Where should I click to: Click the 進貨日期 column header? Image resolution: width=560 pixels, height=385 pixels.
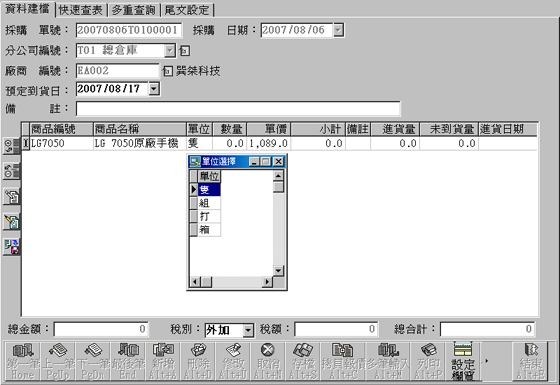[508, 129]
